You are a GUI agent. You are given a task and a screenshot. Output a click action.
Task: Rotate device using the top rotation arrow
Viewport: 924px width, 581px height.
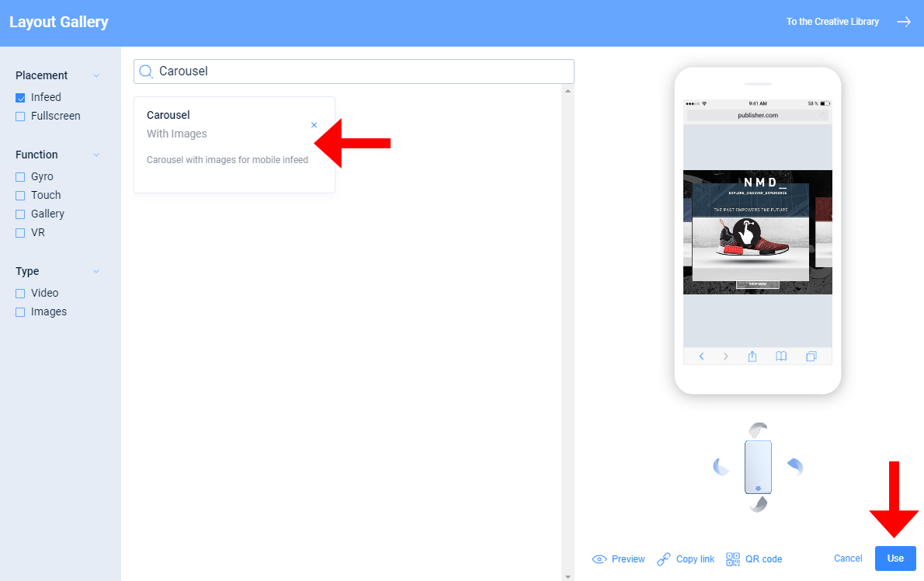(759, 429)
